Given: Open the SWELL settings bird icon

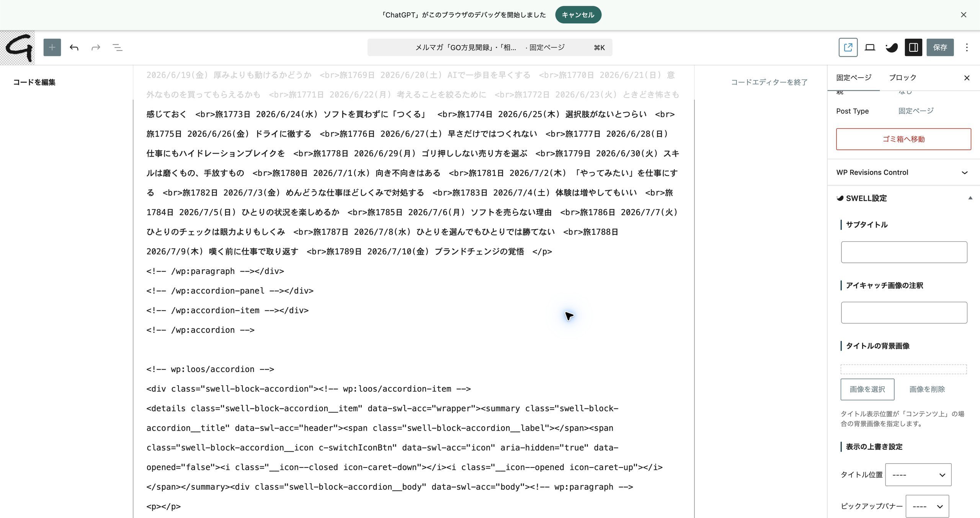Looking at the screenshot, I should 892,48.
